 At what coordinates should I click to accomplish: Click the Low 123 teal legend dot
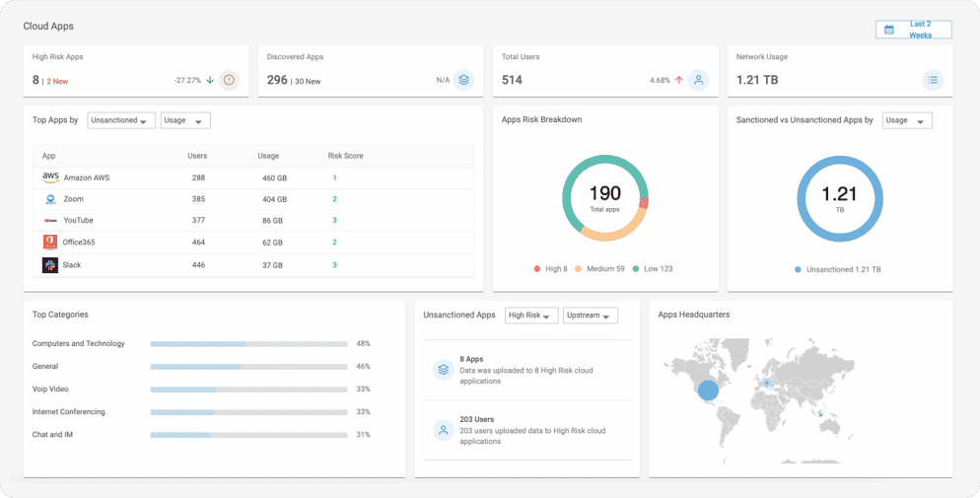[x=636, y=269]
